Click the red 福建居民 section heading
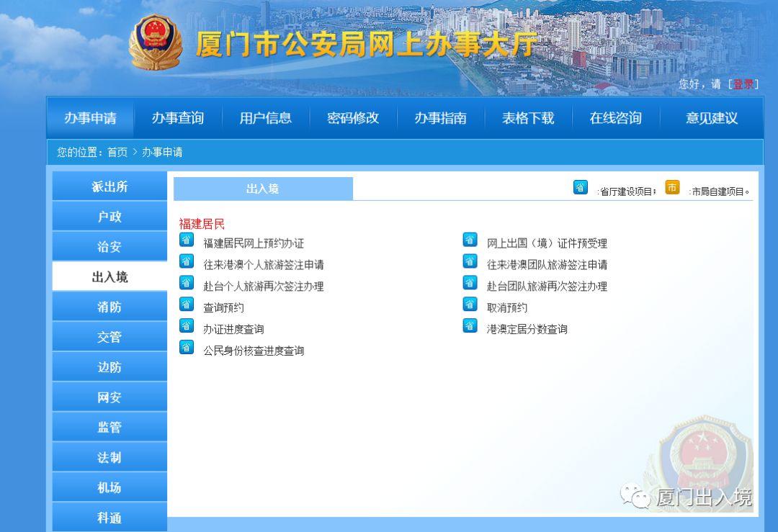778x532 pixels. tap(202, 224)
